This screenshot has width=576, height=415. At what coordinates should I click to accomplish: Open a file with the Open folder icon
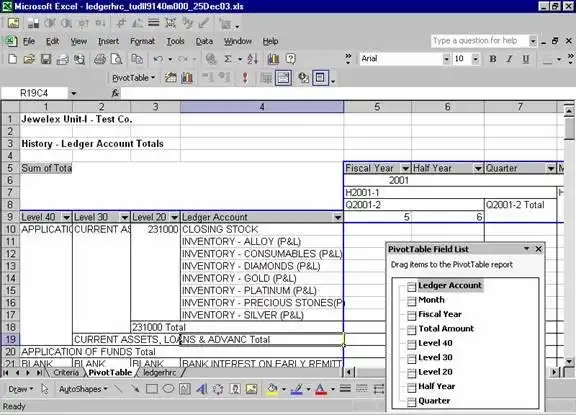[29, 59]
